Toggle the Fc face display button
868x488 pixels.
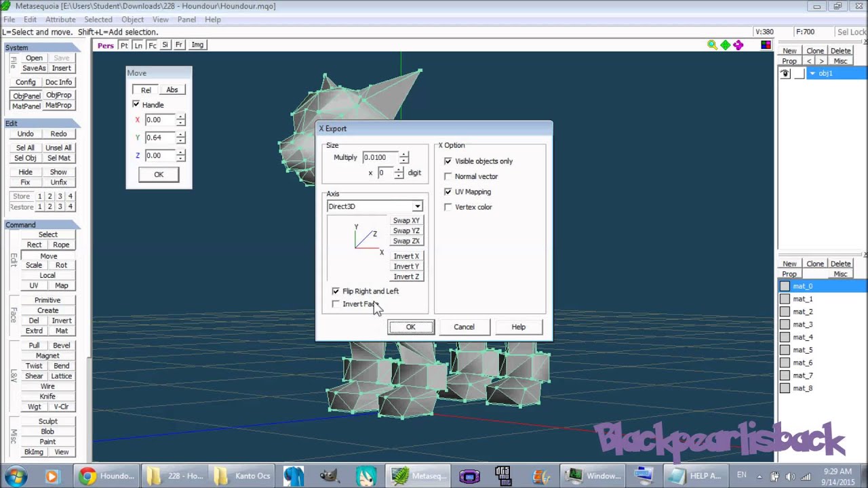coord(153,45)
